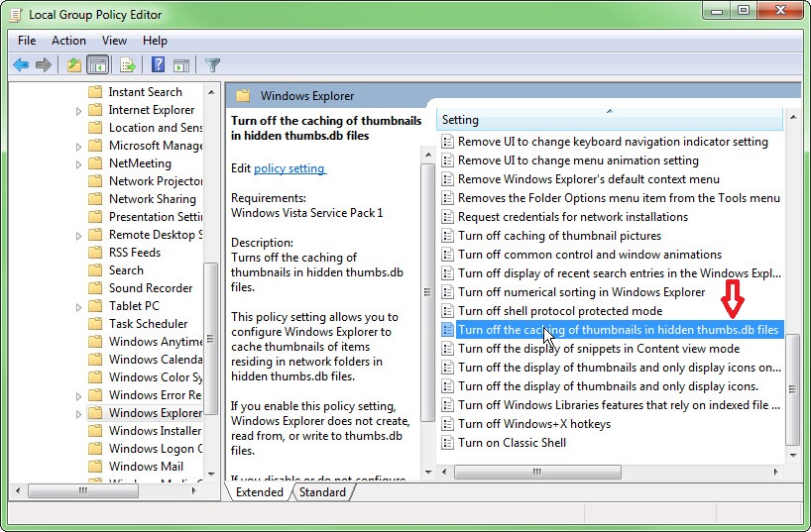Click policy icon beside Turn on Classic Shell
The width and height of the screenshot is (811, 532).
tap(447, 443)
